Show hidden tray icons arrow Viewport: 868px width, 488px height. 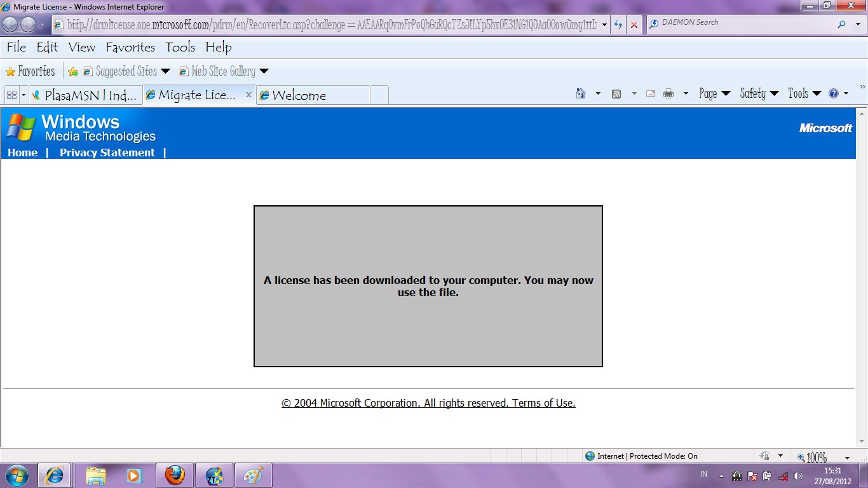[721, 475]
